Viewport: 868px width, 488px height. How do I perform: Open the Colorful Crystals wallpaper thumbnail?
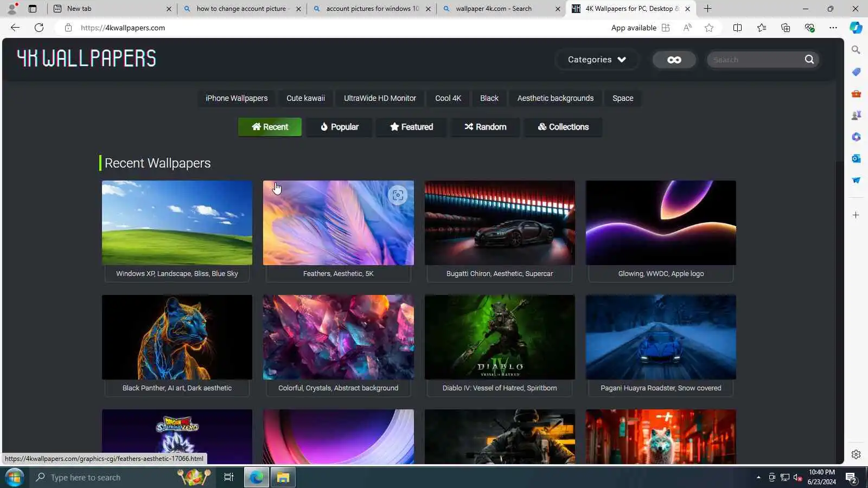[338, 337]
